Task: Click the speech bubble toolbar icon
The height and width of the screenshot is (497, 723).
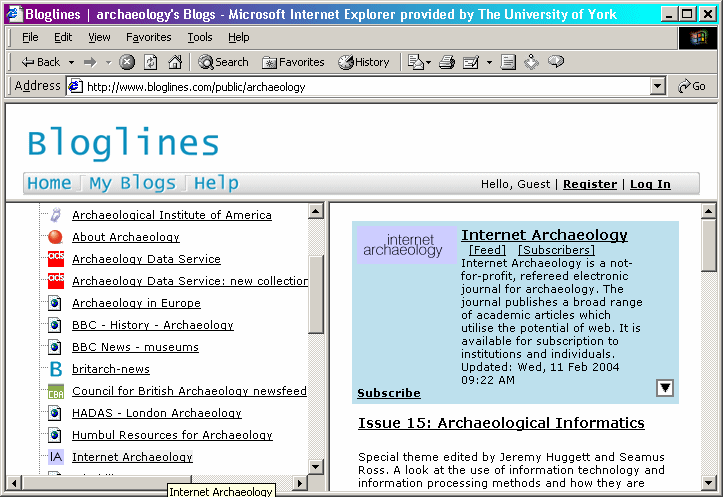Action: [x=556, y=61]
